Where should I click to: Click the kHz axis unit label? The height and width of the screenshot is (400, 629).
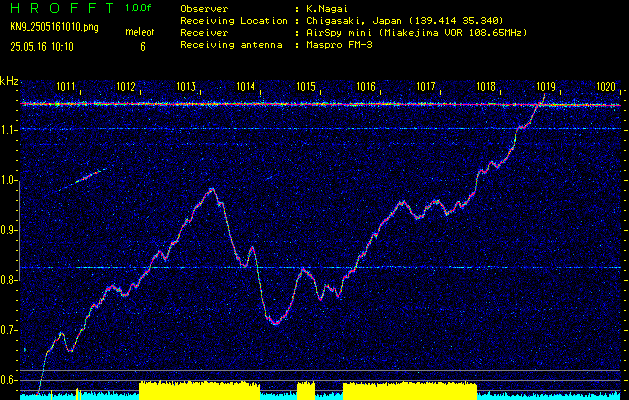(9, 81)
